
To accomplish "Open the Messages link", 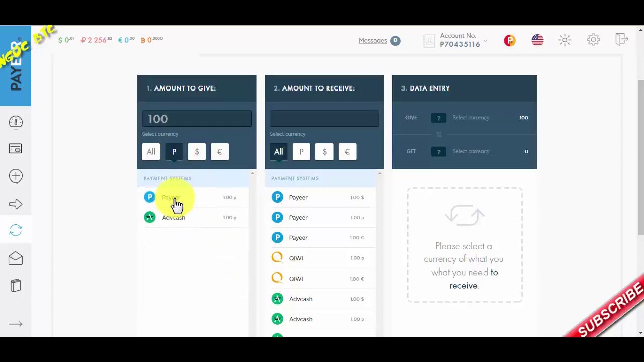I will point(373,40).
